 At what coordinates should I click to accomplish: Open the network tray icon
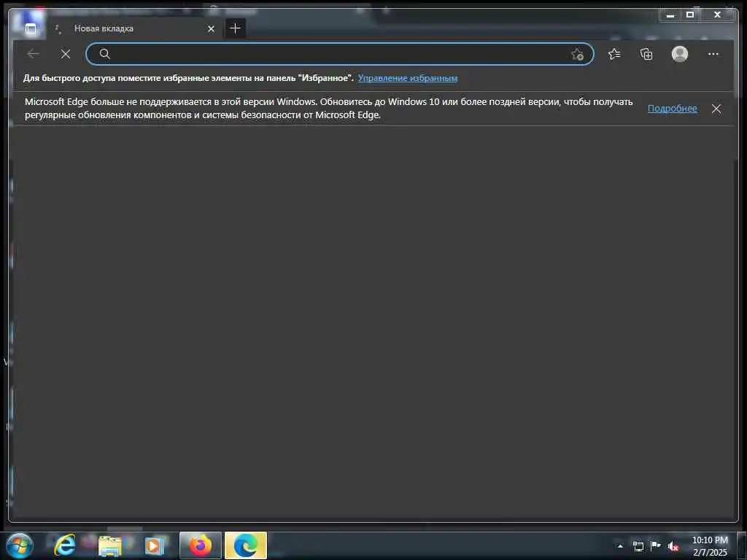coord(638,546)
